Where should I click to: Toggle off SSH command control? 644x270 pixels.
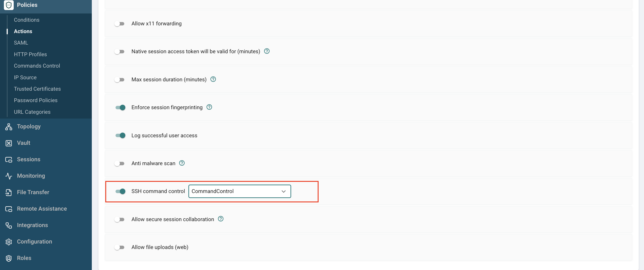120,191
